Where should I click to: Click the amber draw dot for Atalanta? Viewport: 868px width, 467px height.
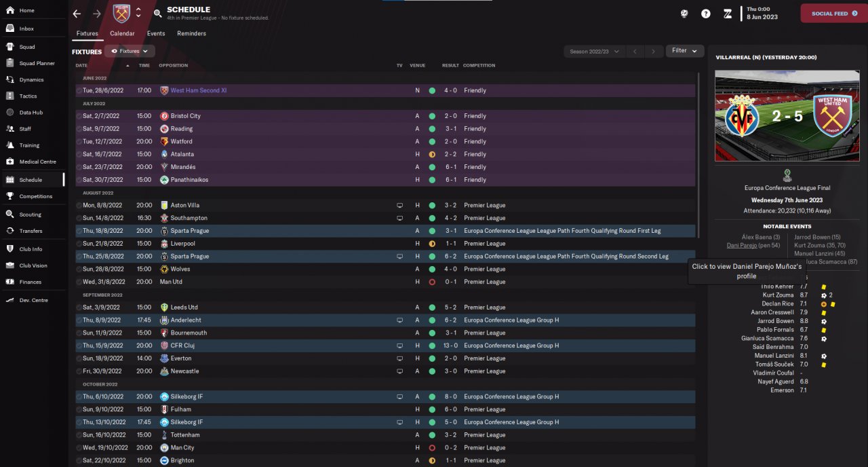tap(432, 154)
